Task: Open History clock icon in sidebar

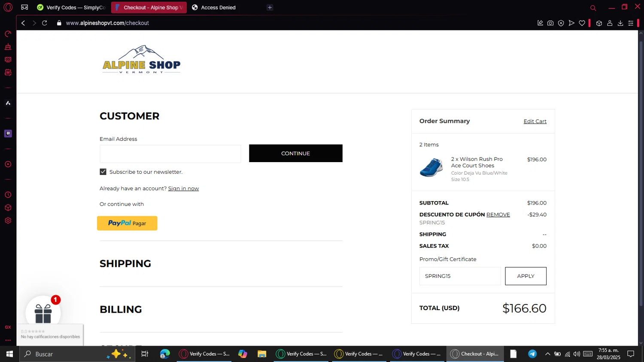Action: [x=8, y=195]
